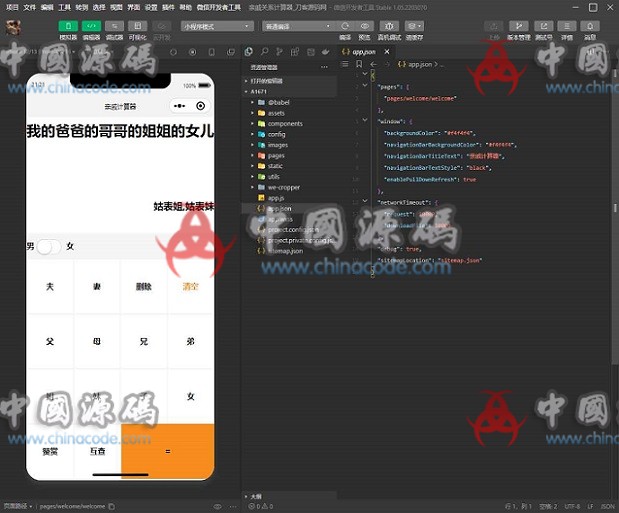
Task: Click the navigate back arrow in editor
Action: coord(373,64)
